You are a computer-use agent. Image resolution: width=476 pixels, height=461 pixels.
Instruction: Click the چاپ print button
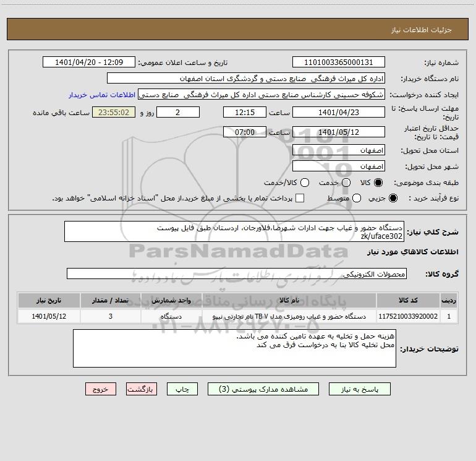182,389
